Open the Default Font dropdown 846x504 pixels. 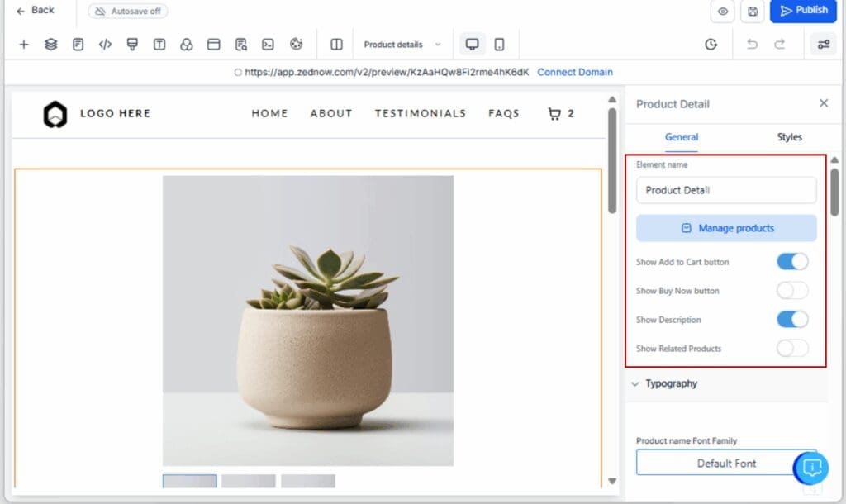coord(725,464)
